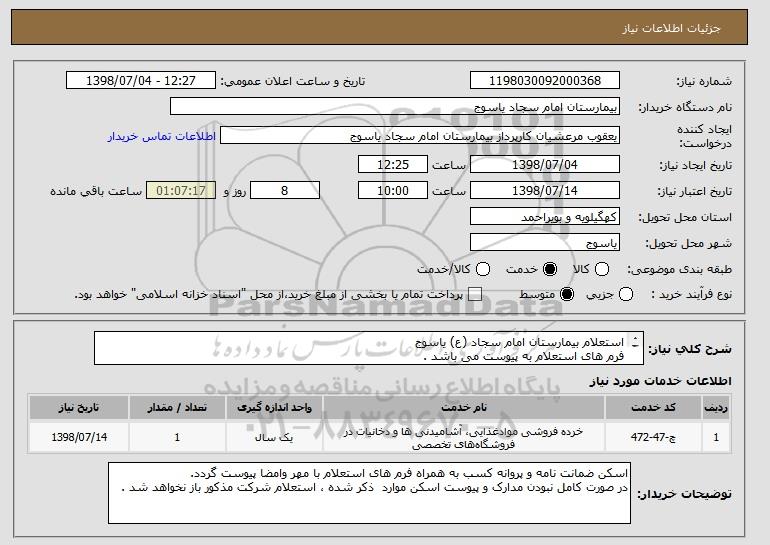Click the remaining time countdown 01:07:17
The width and height of the screenshot is (770, 545).
181,191
